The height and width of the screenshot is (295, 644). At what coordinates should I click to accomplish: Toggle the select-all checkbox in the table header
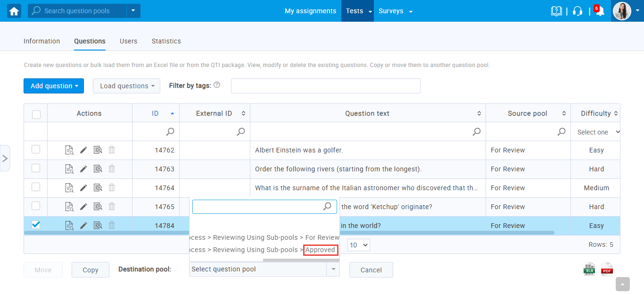(36, 114)
